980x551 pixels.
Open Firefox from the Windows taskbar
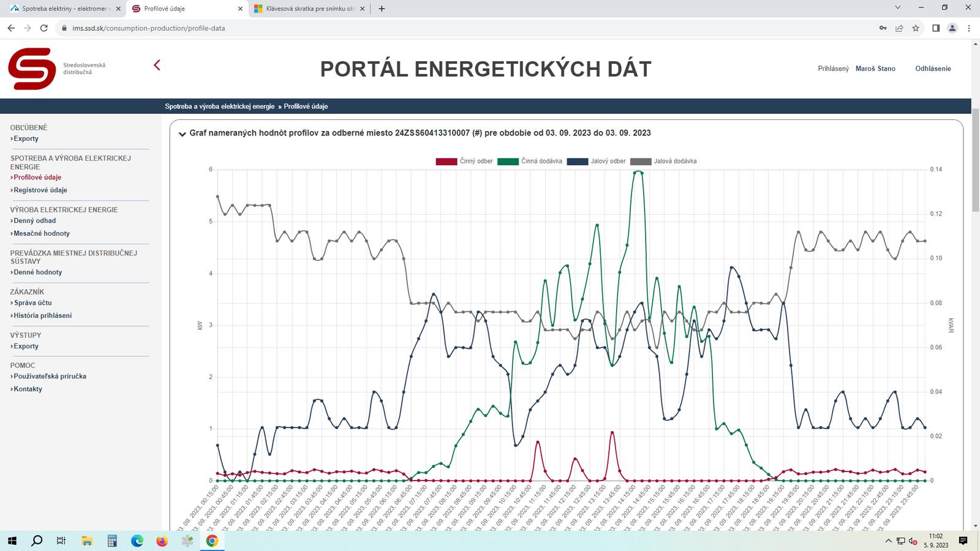162,541
